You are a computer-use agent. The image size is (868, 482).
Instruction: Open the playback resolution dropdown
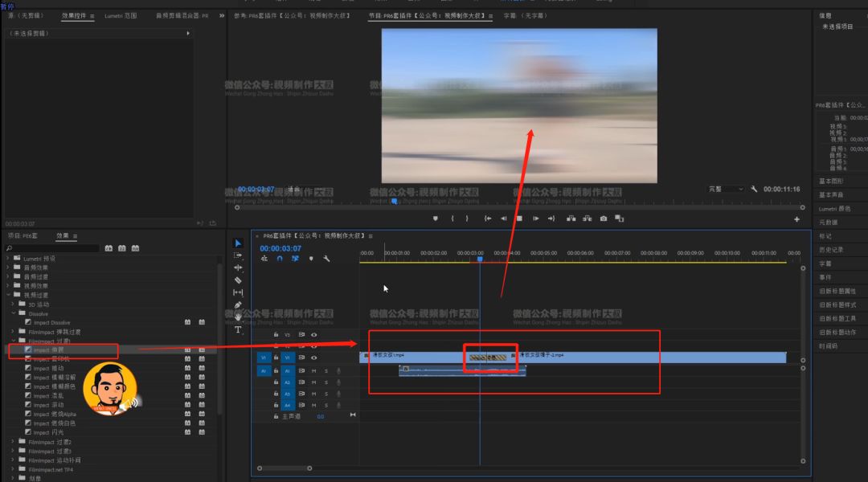726,189
